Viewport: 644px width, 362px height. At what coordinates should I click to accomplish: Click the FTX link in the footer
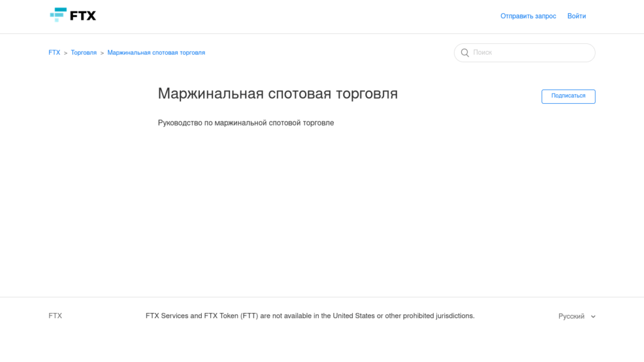55,316
